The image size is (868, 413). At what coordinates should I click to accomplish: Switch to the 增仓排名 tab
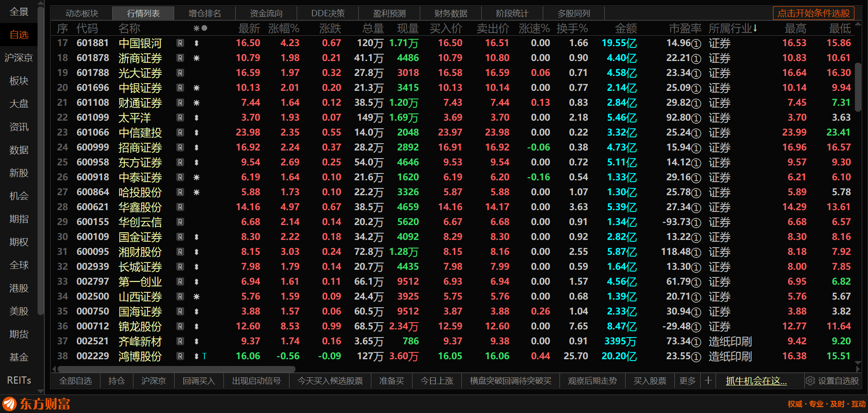(205, 14)
